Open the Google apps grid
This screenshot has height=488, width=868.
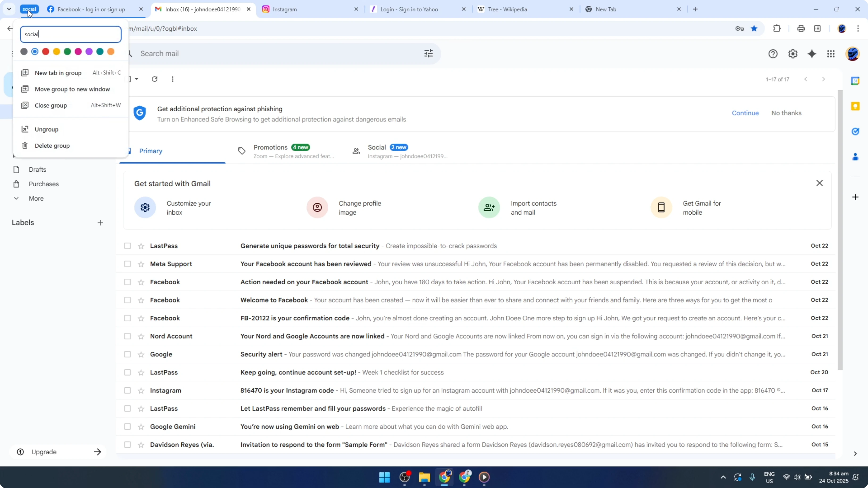(x=831, y=54)
